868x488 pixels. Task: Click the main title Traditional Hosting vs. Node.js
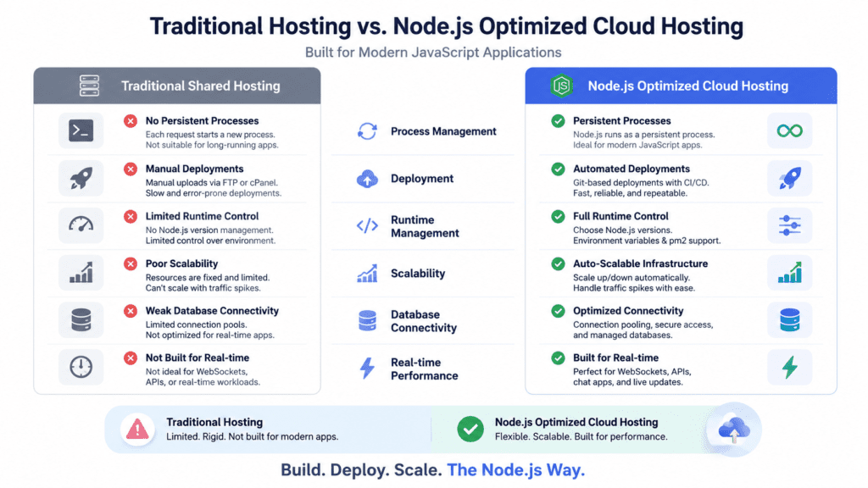pos(446,26)
